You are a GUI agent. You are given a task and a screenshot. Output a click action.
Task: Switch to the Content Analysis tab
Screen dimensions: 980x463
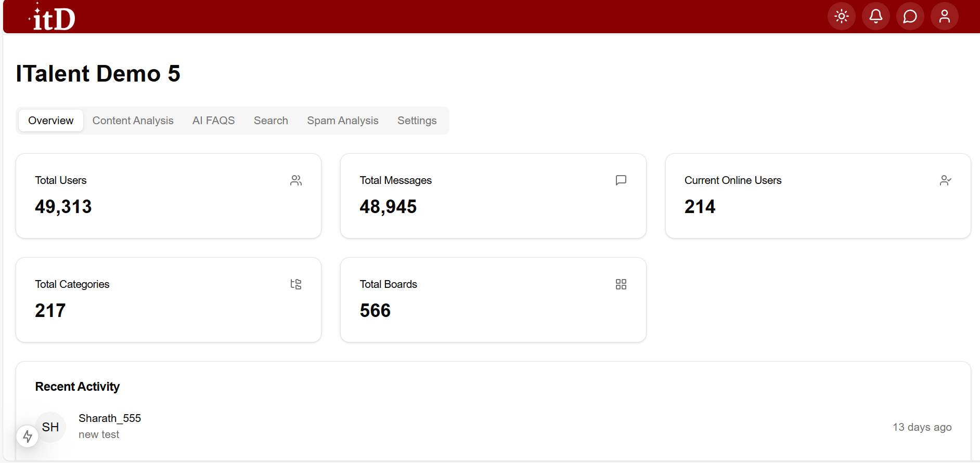[x=133, y=121]
